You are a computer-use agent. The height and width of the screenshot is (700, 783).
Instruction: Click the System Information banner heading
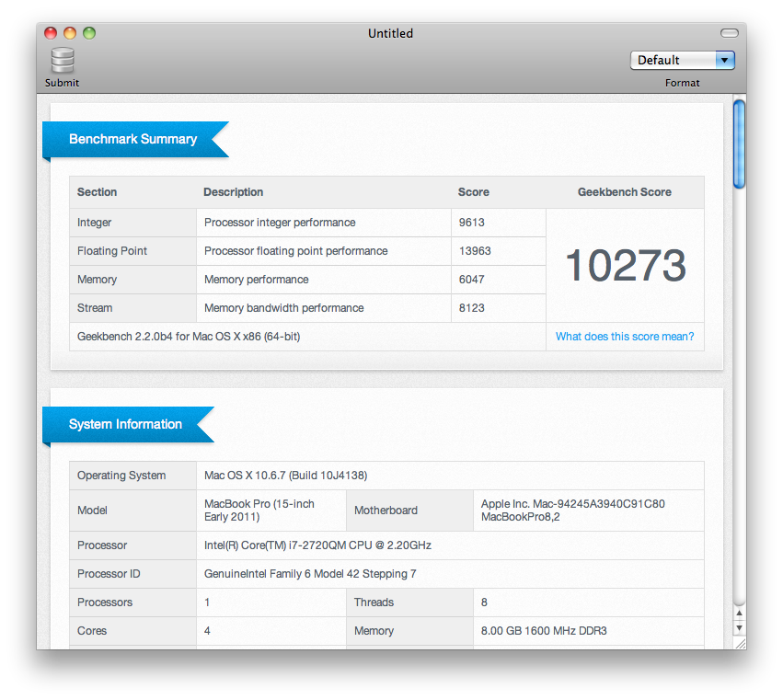coord(125,424)
